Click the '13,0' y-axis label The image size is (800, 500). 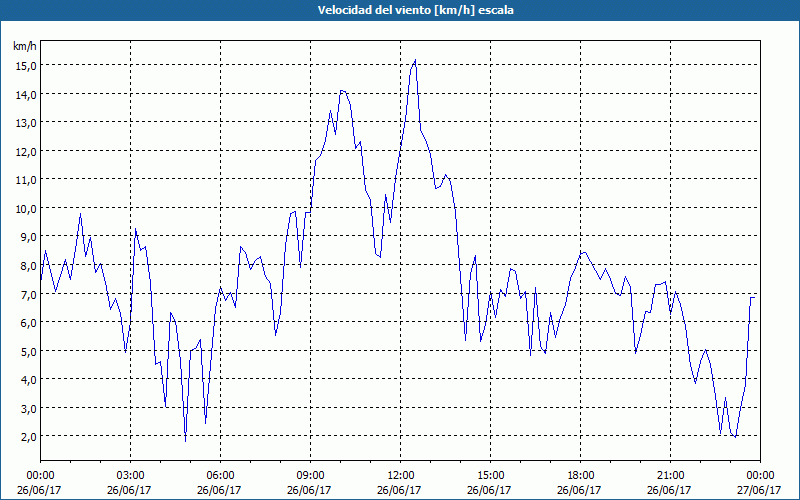tap(26, 122)
